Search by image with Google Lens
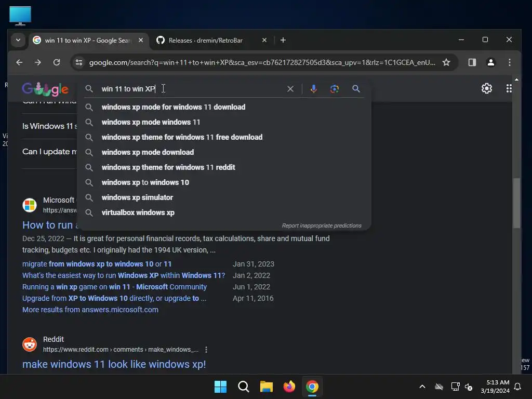 tap(334, 89)
